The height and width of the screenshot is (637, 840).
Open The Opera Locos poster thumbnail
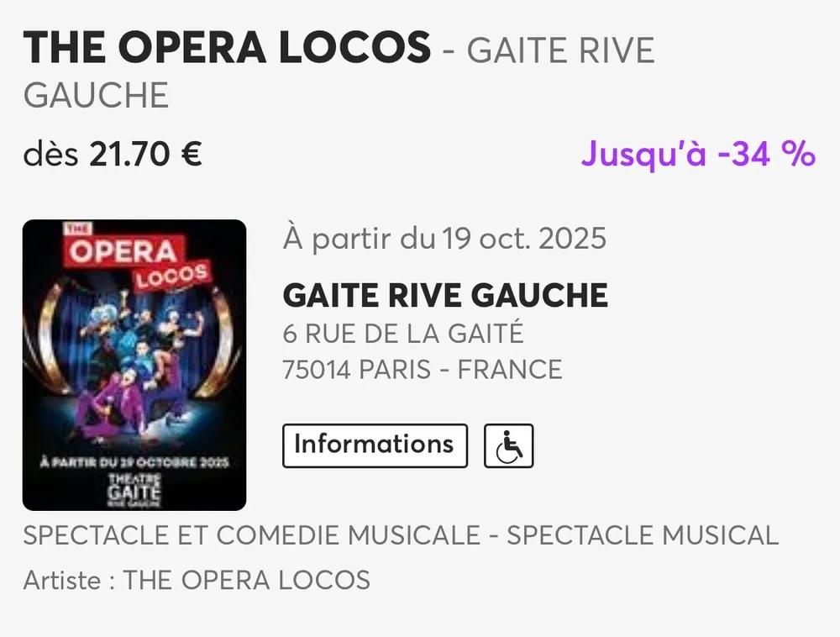point(134,366)
